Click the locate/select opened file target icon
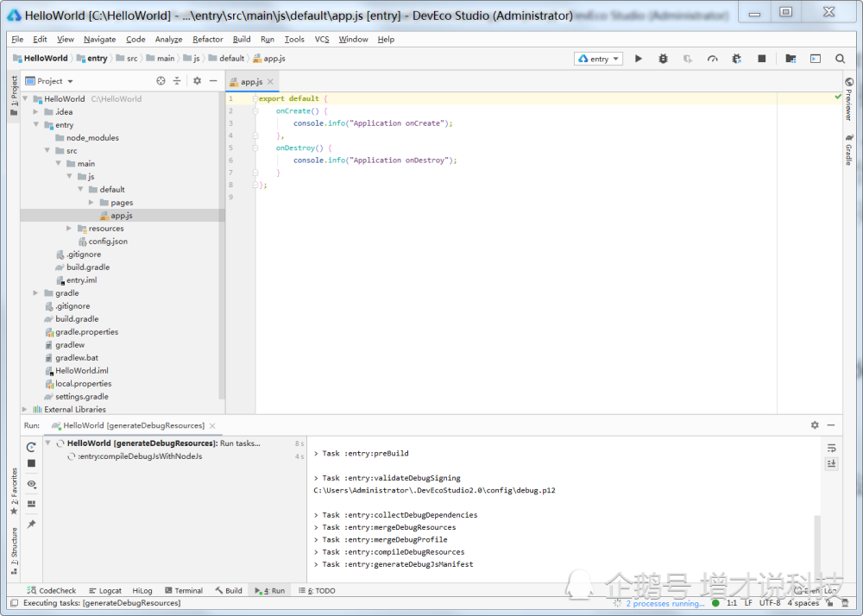The width and height of the screenshot is (863, 616). (161, 81)
